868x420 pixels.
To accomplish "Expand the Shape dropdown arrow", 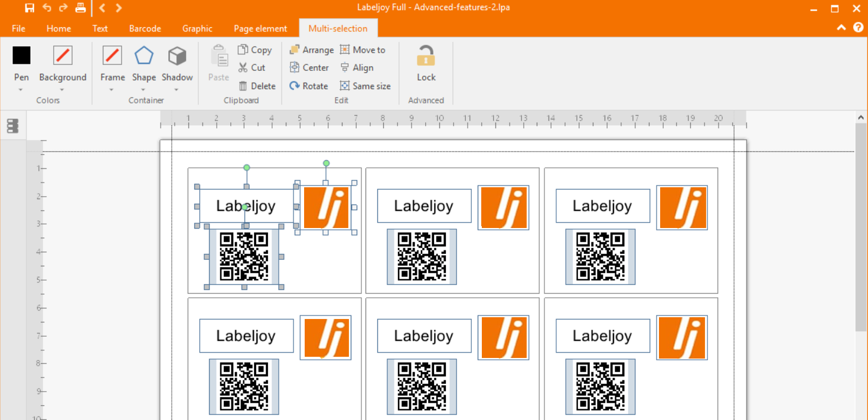I will click(x=143, y=90).
